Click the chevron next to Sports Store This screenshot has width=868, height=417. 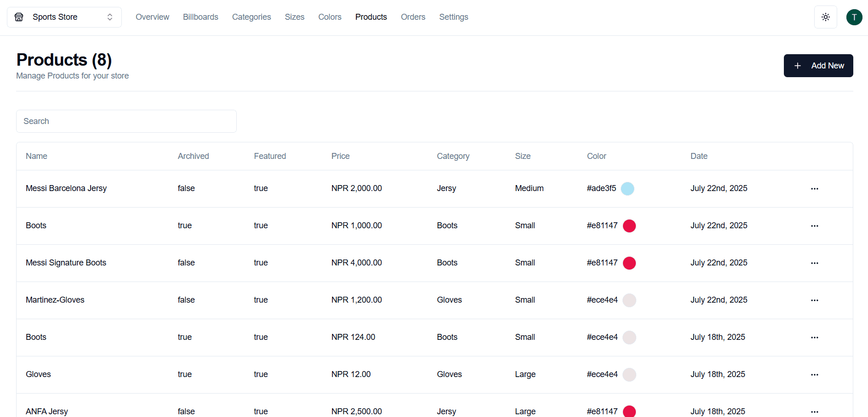(x=109, y=17)
